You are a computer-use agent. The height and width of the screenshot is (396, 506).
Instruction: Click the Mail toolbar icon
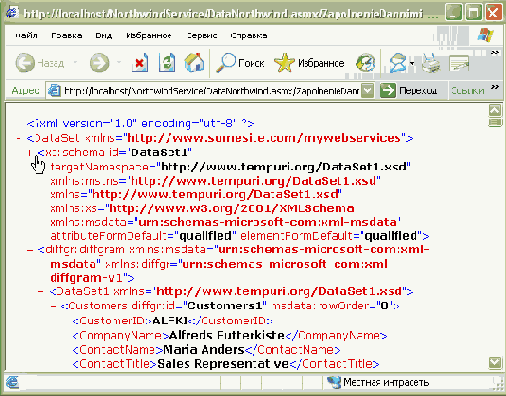tap(398, 63)
